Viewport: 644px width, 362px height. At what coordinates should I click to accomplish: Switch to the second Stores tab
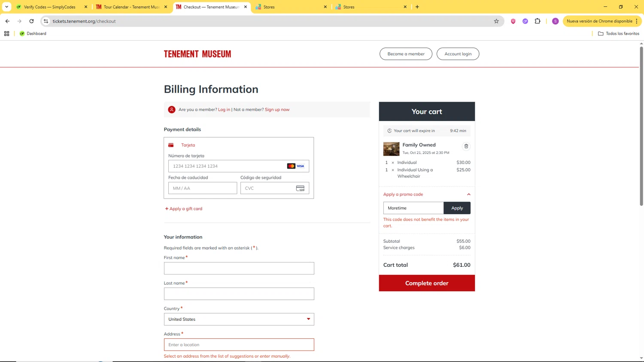(371, 7)
